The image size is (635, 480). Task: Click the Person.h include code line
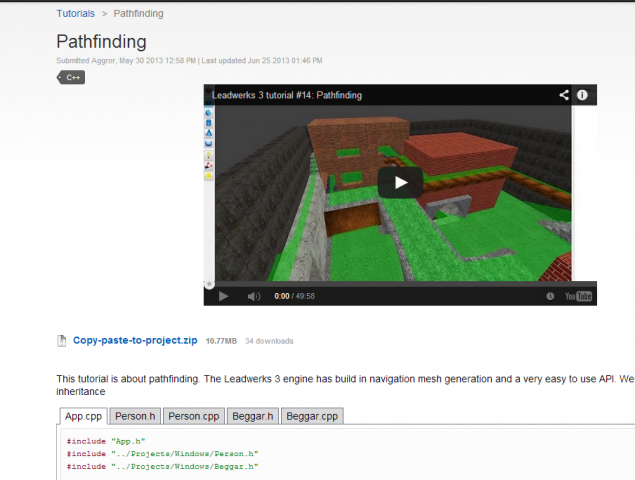pos(162,454)
